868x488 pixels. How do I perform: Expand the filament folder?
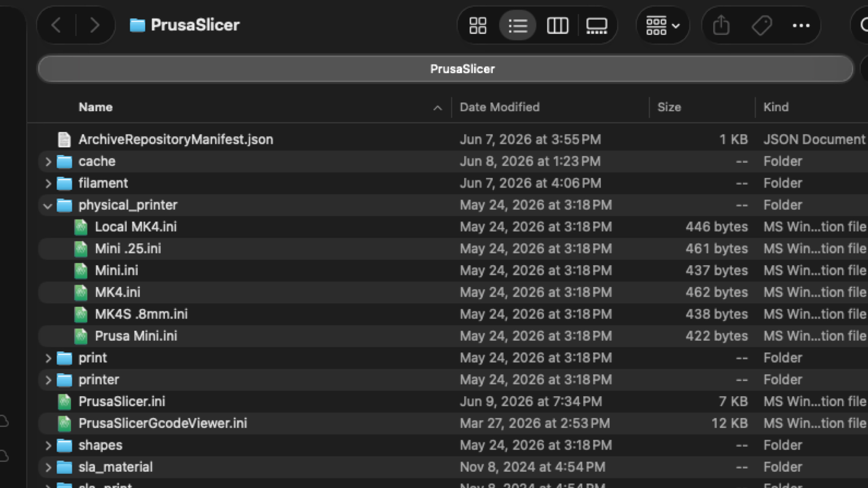point(48,183)
